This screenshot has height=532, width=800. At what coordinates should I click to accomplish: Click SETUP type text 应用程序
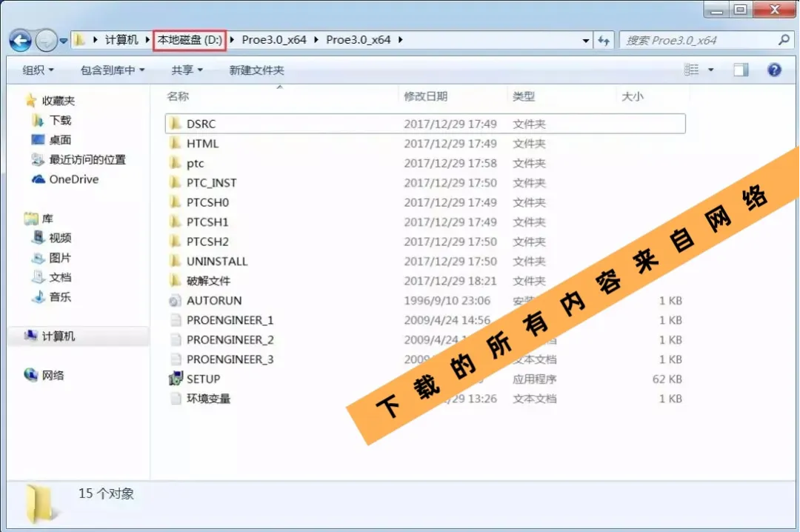point(535,379)
